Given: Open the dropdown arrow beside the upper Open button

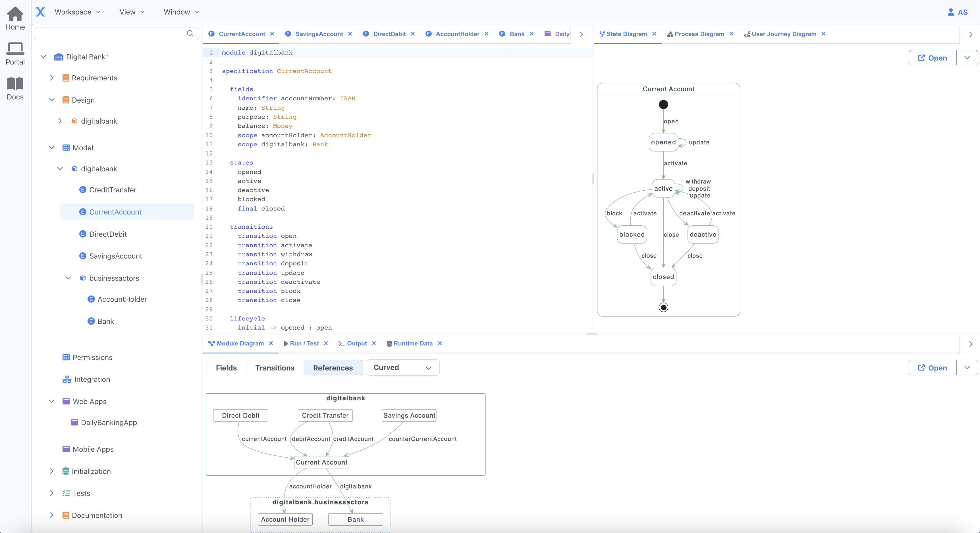Looking at the screenshot, I should click(x=967, y=58).
